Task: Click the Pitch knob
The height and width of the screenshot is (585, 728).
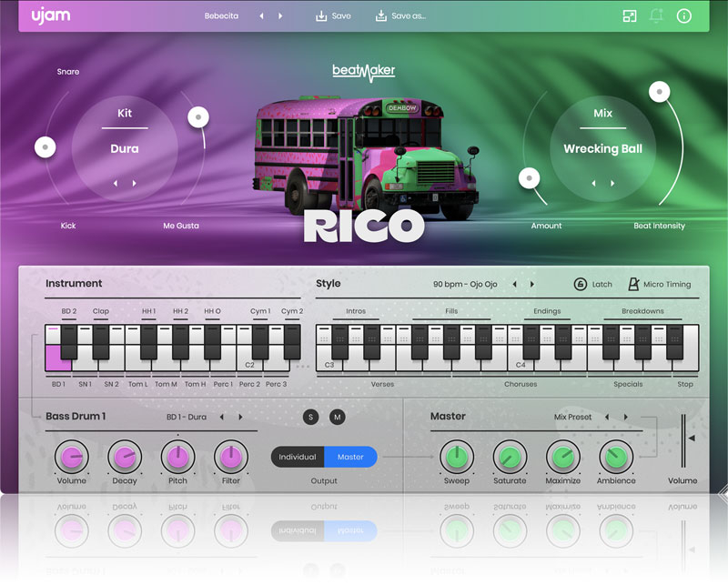Action: tap(177, 457)
